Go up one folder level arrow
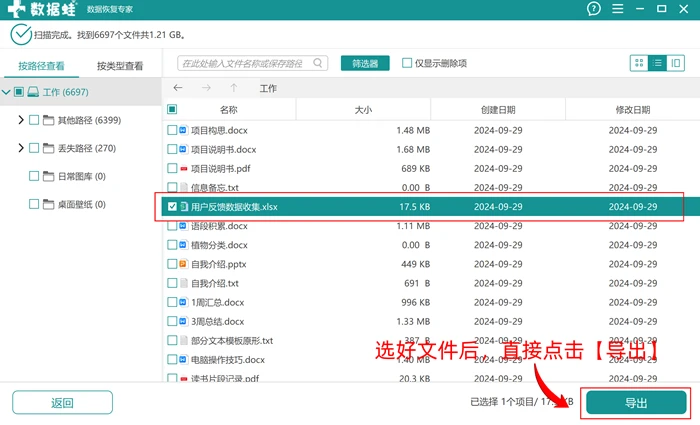This screenshot has height=425, width=700. click(233, 88)
